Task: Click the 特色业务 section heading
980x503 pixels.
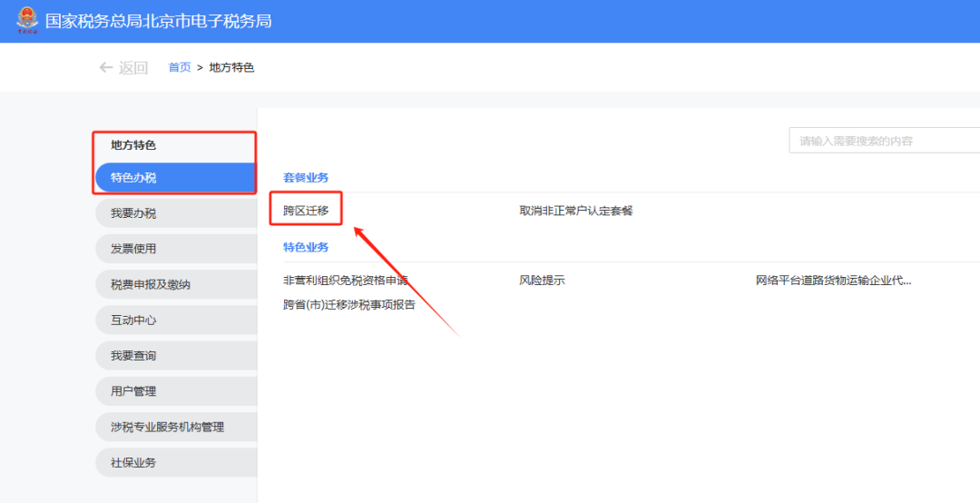Action: pyautogui.click(x=306, y=247)
